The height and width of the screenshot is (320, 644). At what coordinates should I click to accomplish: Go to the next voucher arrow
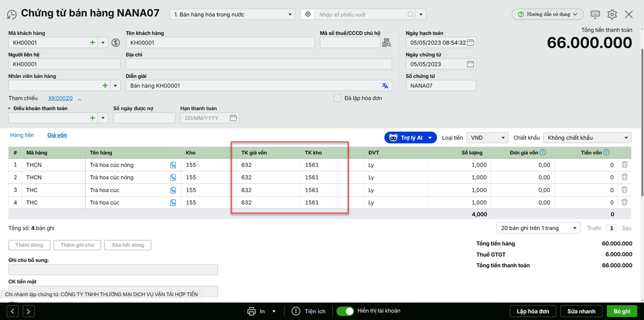(x=28, y=311)
